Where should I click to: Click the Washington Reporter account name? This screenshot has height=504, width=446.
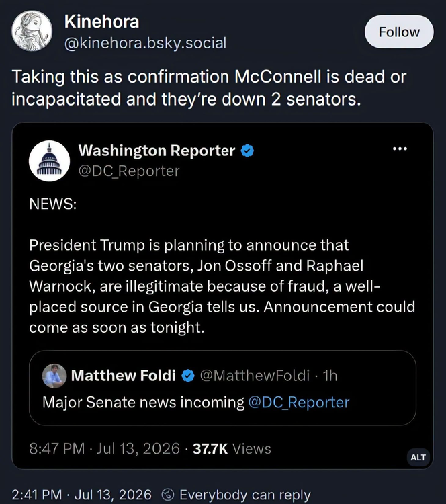(x=157, y=151)
